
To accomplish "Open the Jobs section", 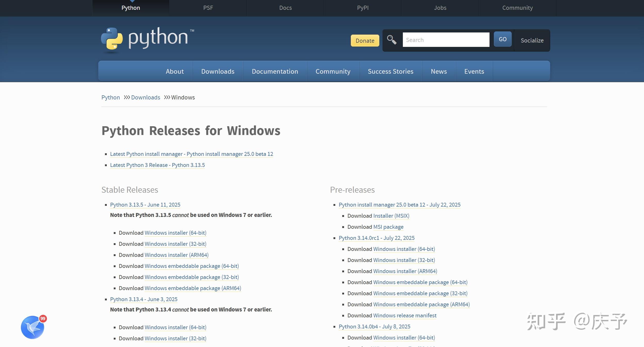I will [x=440, y=7].
